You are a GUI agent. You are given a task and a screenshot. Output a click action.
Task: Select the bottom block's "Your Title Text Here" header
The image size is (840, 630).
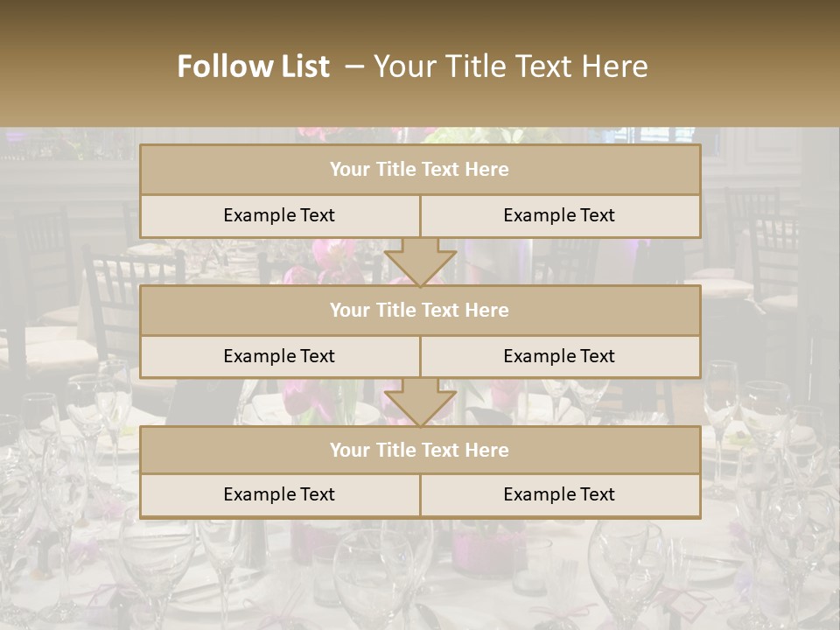420,450
